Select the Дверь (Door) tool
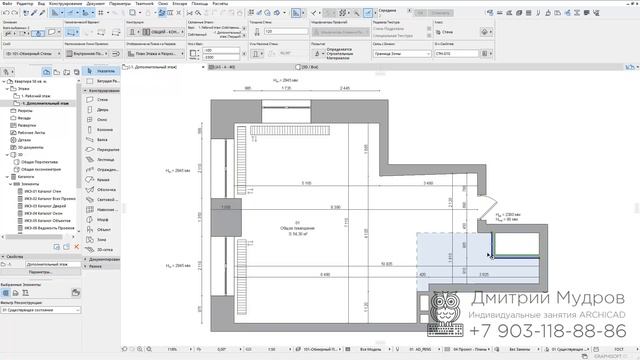The image size is (640, 360). point(101,109)
